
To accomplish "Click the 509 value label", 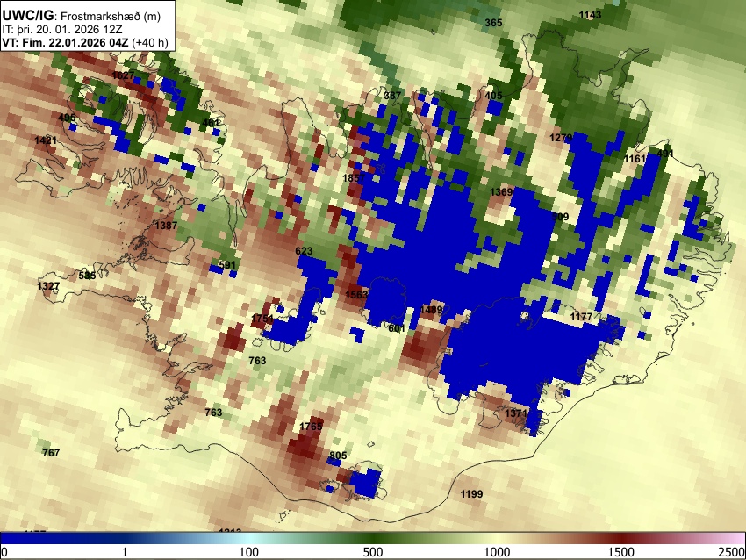I will pos(560,217).
